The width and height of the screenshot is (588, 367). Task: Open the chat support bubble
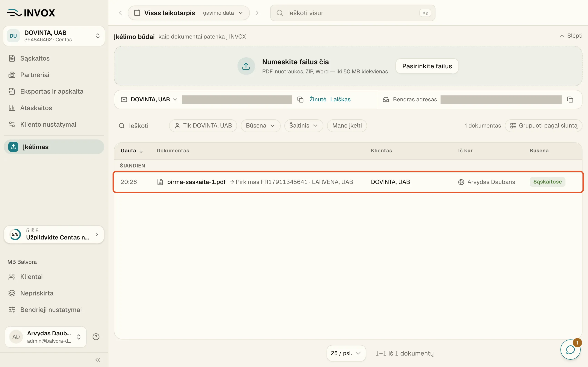point(570,350)
